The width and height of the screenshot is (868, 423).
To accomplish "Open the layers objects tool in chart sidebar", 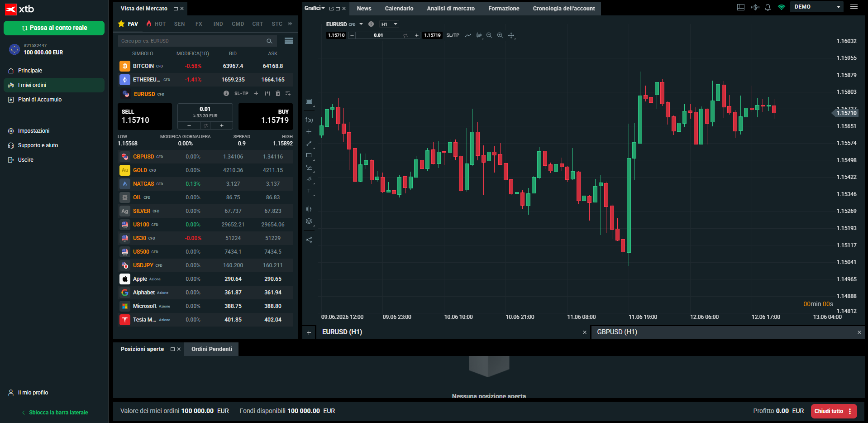I will [309, 221].
